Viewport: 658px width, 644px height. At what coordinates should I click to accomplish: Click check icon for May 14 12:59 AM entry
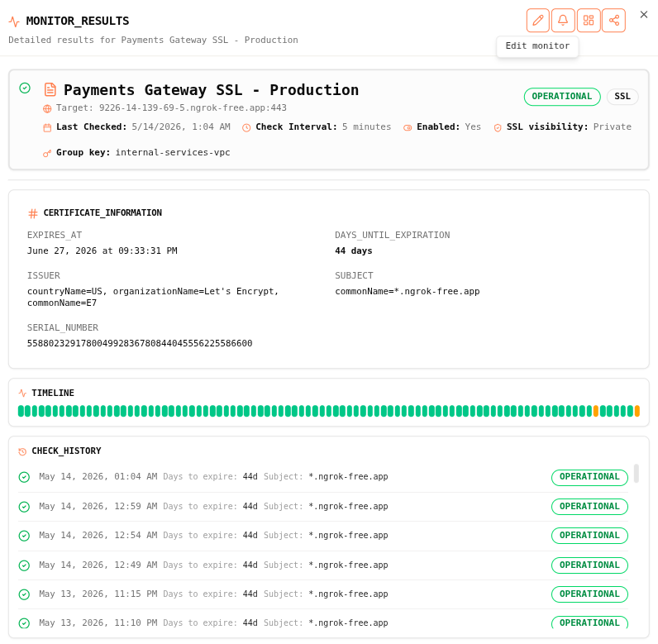click(24, 507)
